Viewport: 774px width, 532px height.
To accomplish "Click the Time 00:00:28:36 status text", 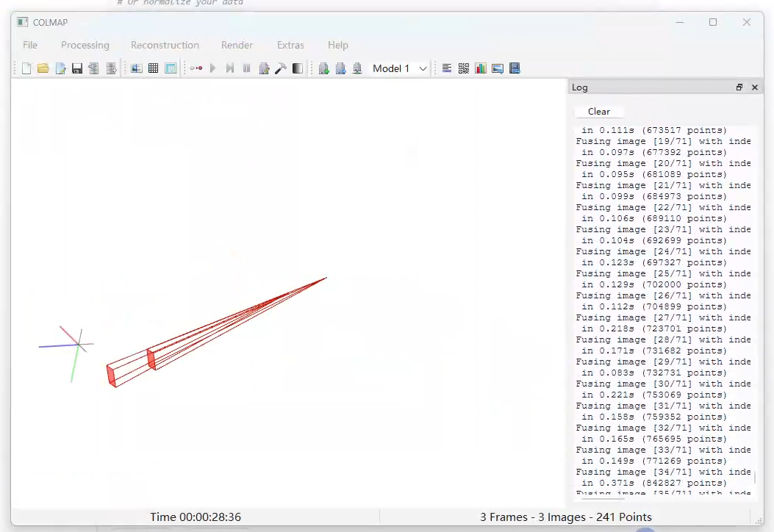I will click(196, 517).
